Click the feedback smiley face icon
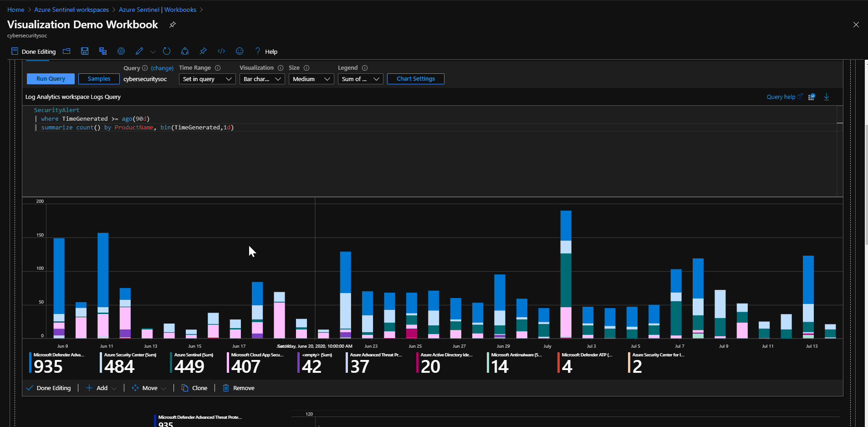Image resolution: width=868 pixels, height=427 pixels. (x=240, y=51)
